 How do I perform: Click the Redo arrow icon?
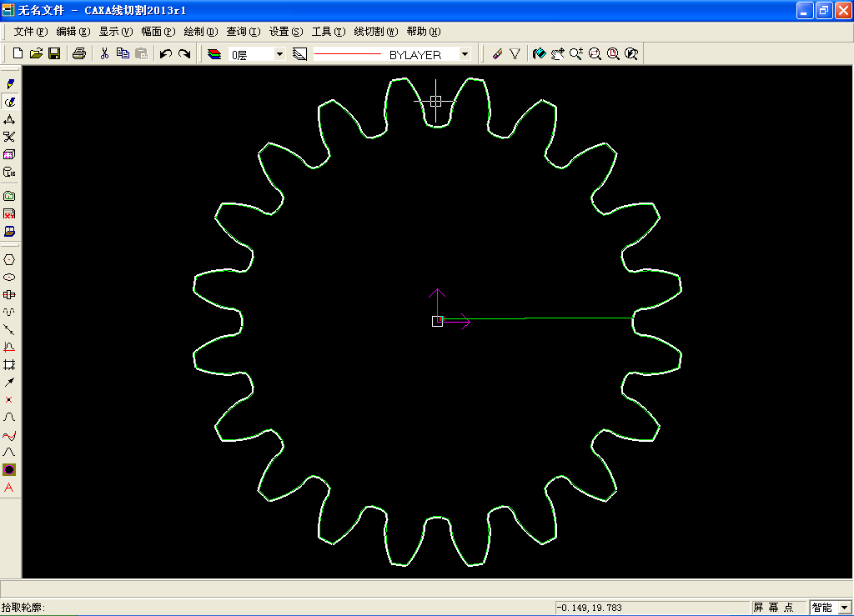(184, 53)
